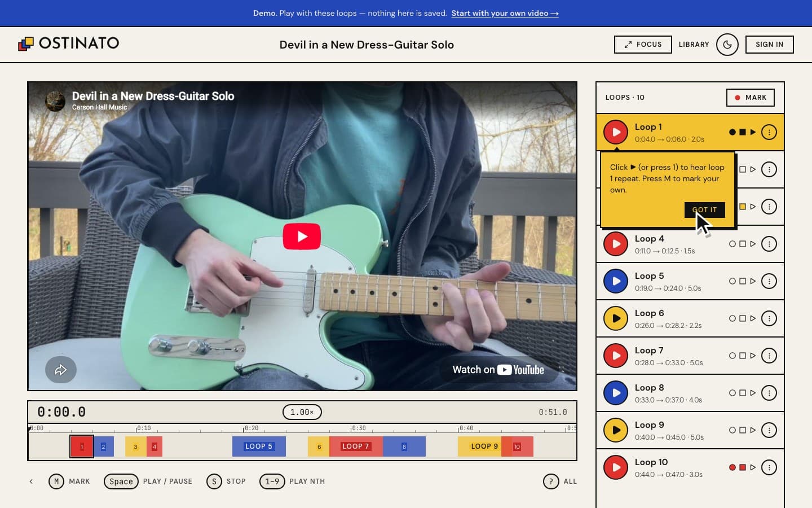
Task: Open the 'Watch on YouTube' link
Action: click(498, 370)
